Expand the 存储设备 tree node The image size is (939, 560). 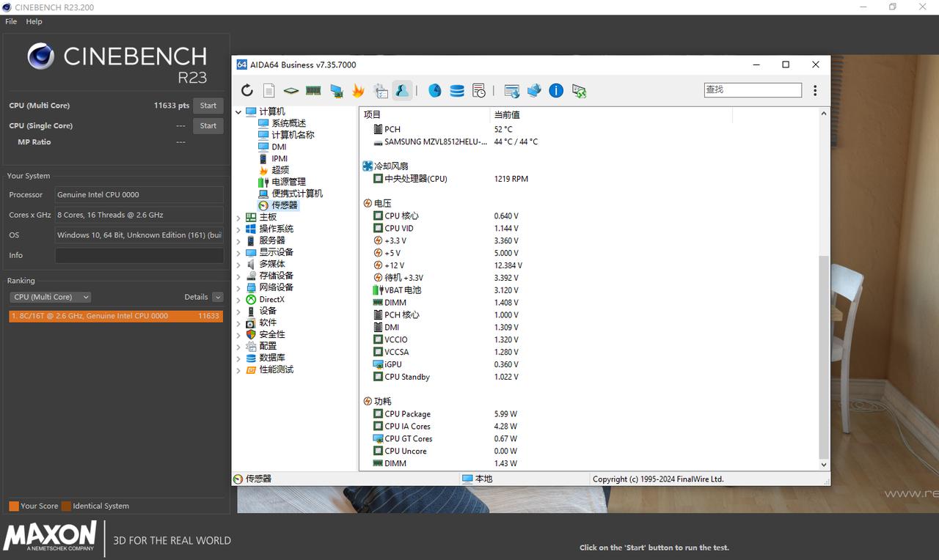[238, 276]
